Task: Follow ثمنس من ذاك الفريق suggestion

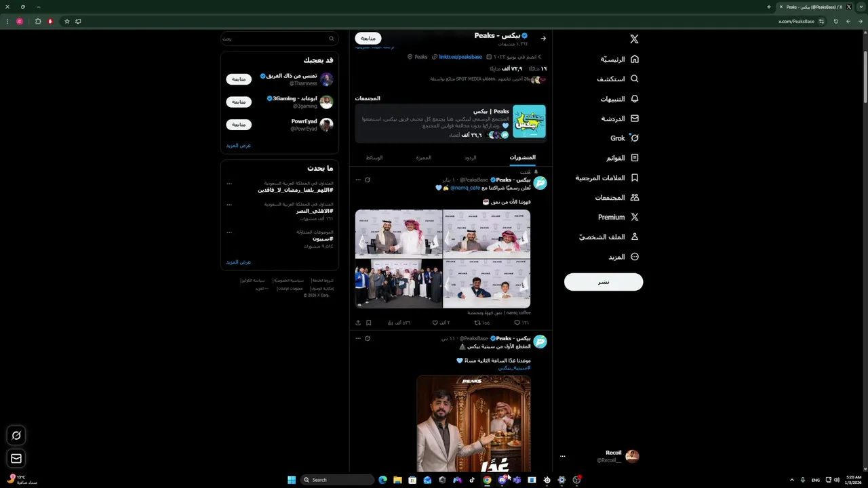Action: pos(239,79)
